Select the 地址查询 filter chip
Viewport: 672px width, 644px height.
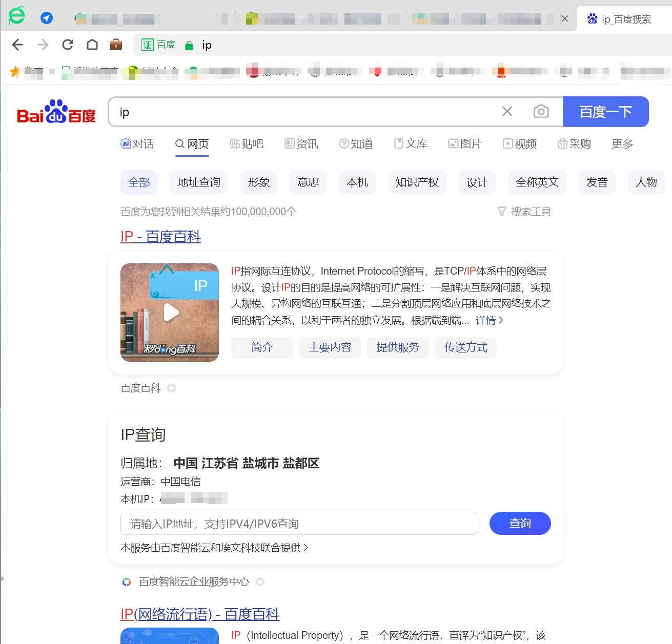pyautogui.click(x=199, y=182)
